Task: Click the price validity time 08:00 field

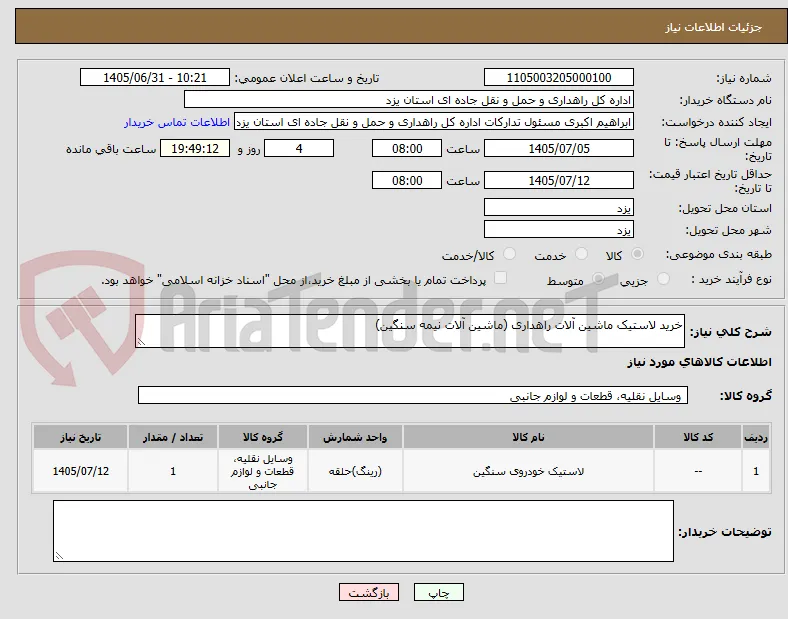Action: click(x=407, y=180)
